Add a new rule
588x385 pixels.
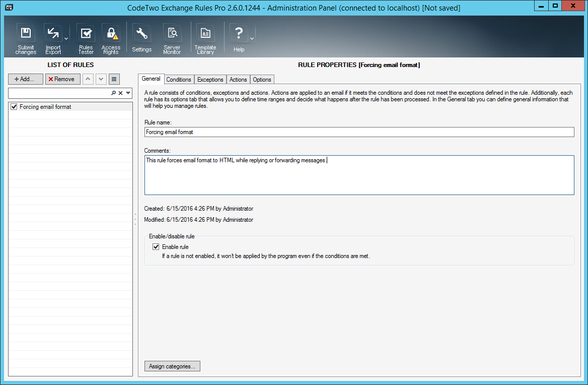(26, 79)
